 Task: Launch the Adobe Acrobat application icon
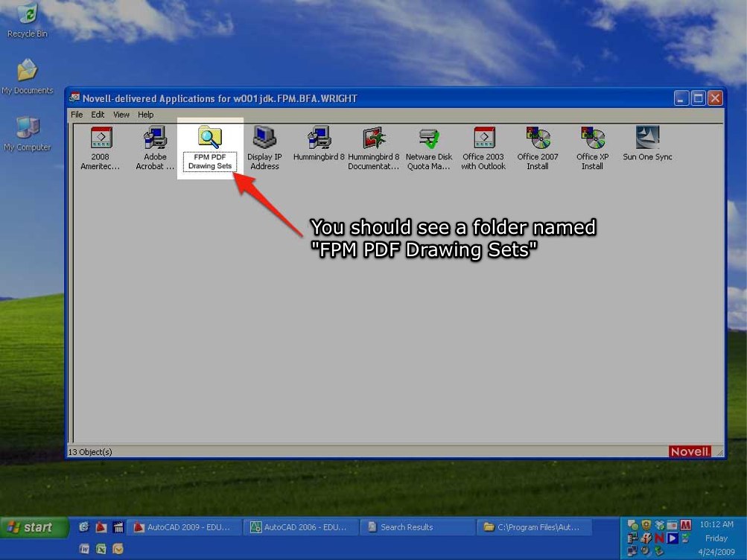[155, 139]
